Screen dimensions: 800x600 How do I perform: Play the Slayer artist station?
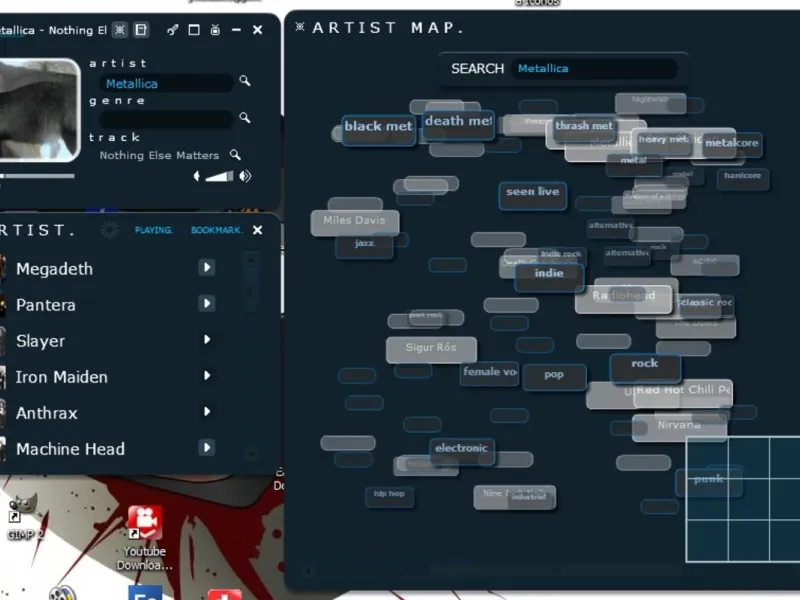pyautogui.click(x=207, y=339)
